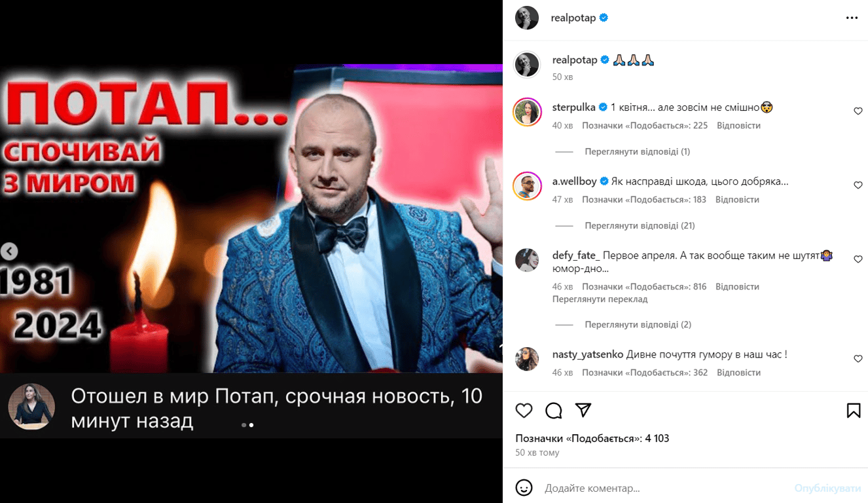The width and height of the screenshot is (868, 503).
Task: Focus the Додайте коментар input field
Action: point(664,488)
